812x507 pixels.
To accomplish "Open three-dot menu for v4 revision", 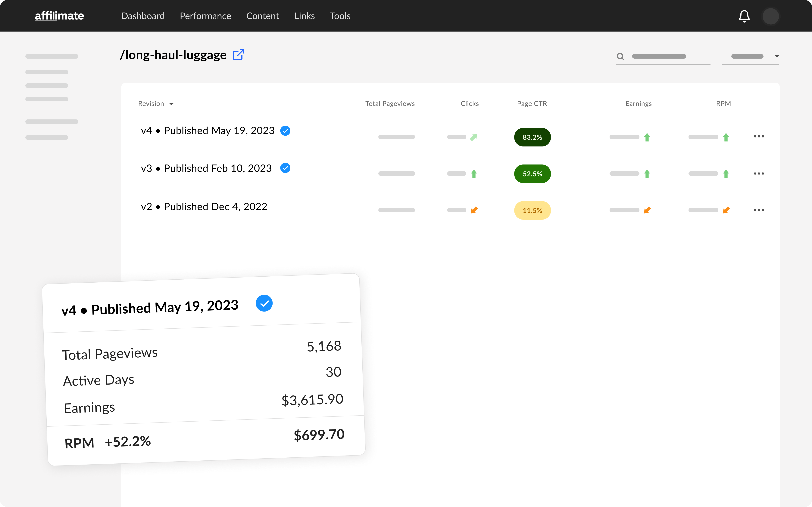I will 759,137.
